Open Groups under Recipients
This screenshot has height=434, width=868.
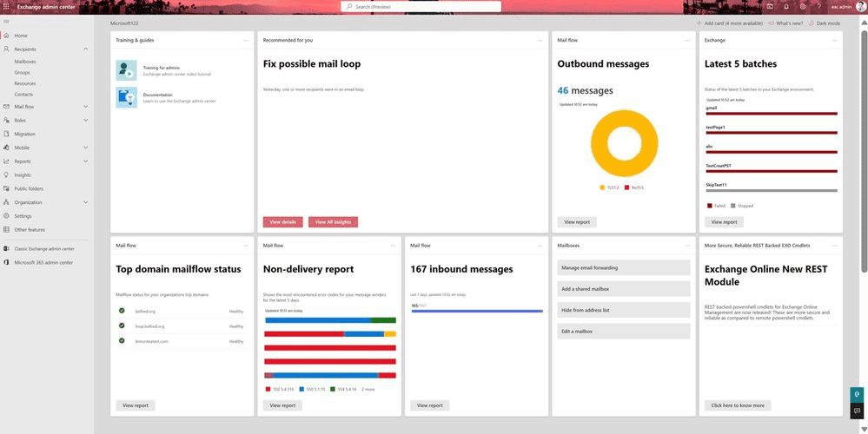tap(22, 72)
